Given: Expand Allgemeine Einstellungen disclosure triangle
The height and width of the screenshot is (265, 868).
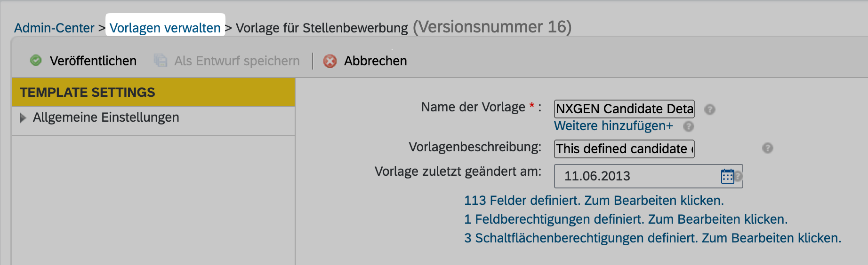Looking at the screenshot, I should 23,118.
